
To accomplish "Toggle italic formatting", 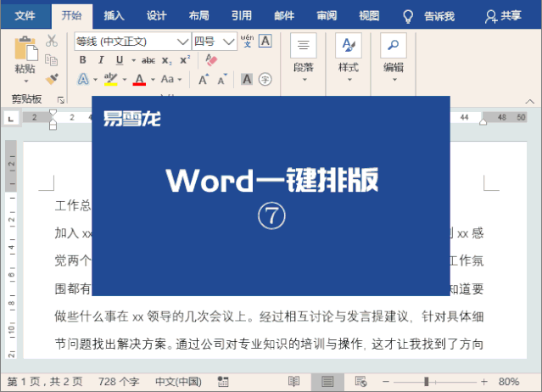I will pos(101,59).
